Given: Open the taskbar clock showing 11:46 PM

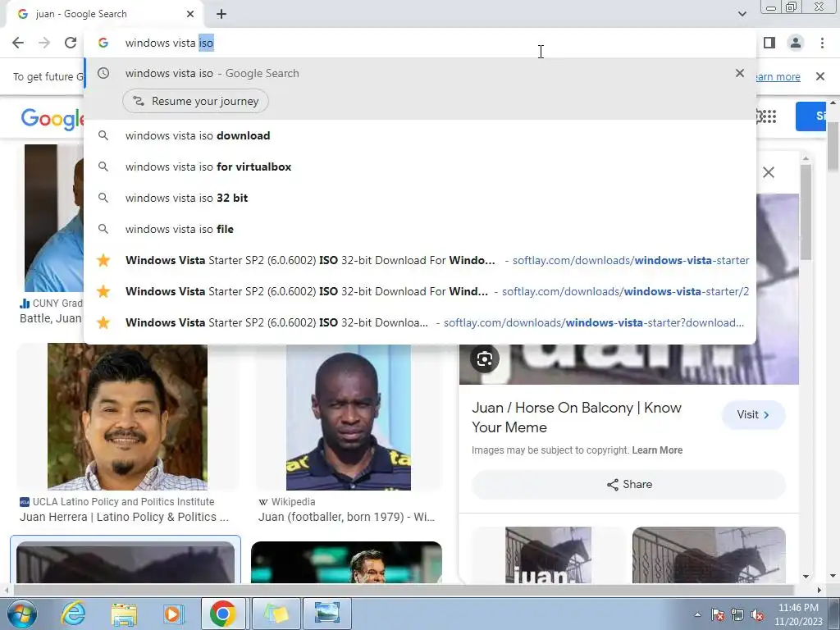Looking at the screenshot, I should click(x=798, y=614).
